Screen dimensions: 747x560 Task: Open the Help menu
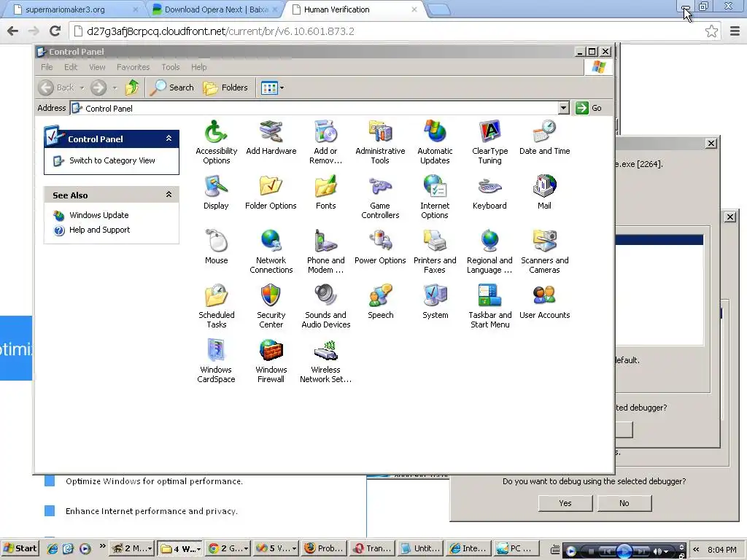(x=198, y=67)
